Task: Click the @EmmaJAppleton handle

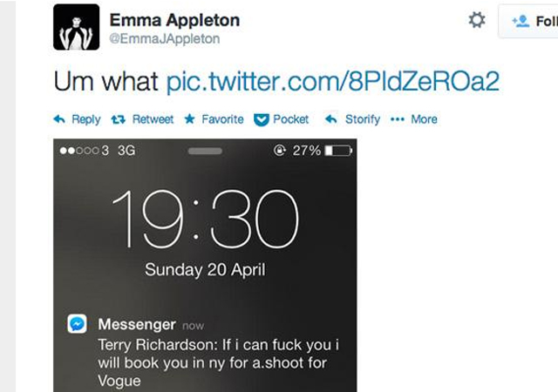Action: click(165, 39)
